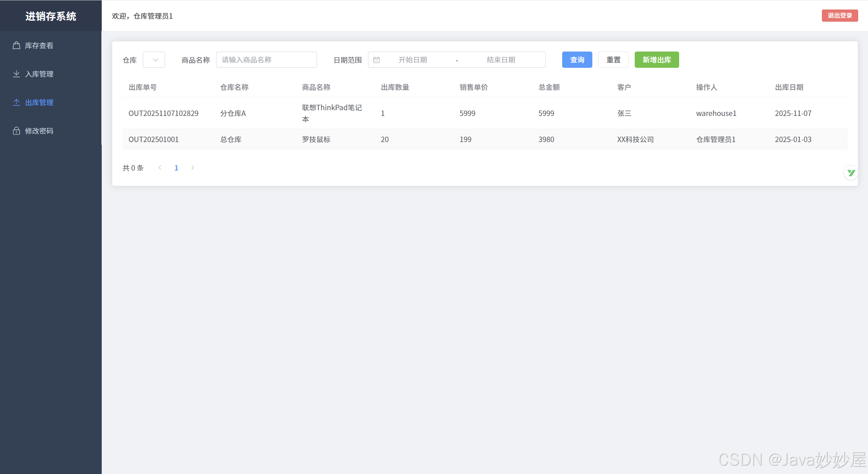Select order OUT202501001 cell

click(x=154, y=139)
